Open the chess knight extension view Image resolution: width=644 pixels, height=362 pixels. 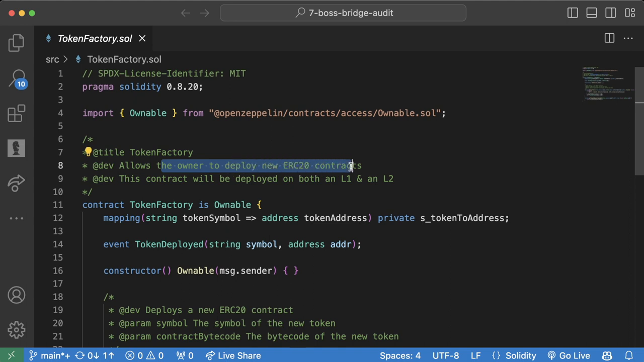(x=16, y=148)
